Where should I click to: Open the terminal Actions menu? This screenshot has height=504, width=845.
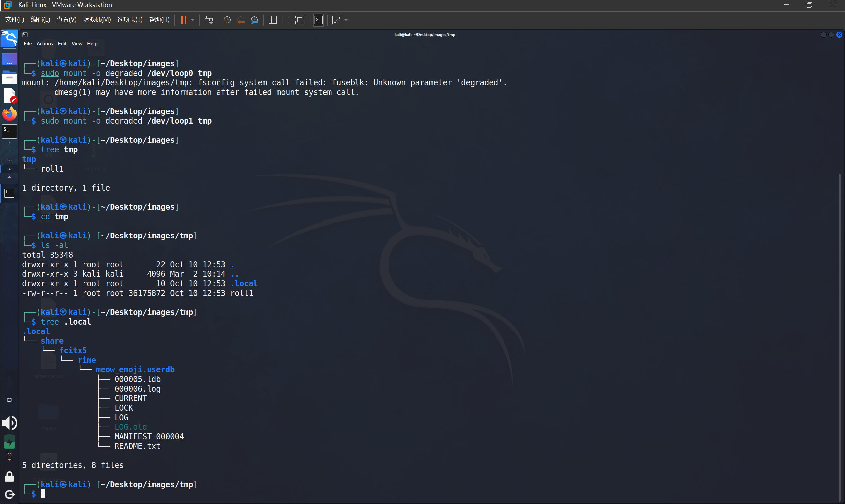(x=45, y=44)
